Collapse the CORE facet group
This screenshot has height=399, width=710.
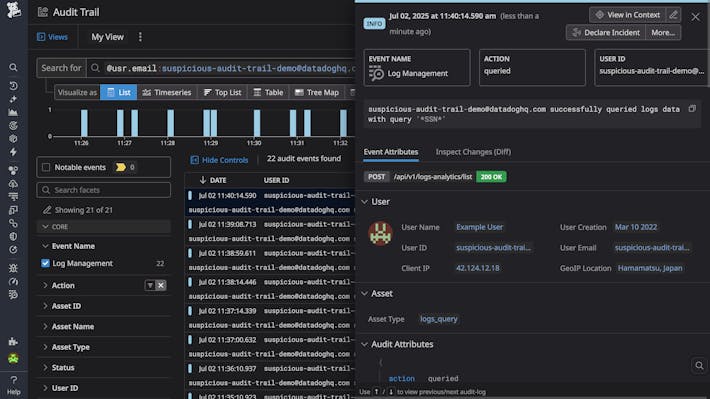coord(45,226)
